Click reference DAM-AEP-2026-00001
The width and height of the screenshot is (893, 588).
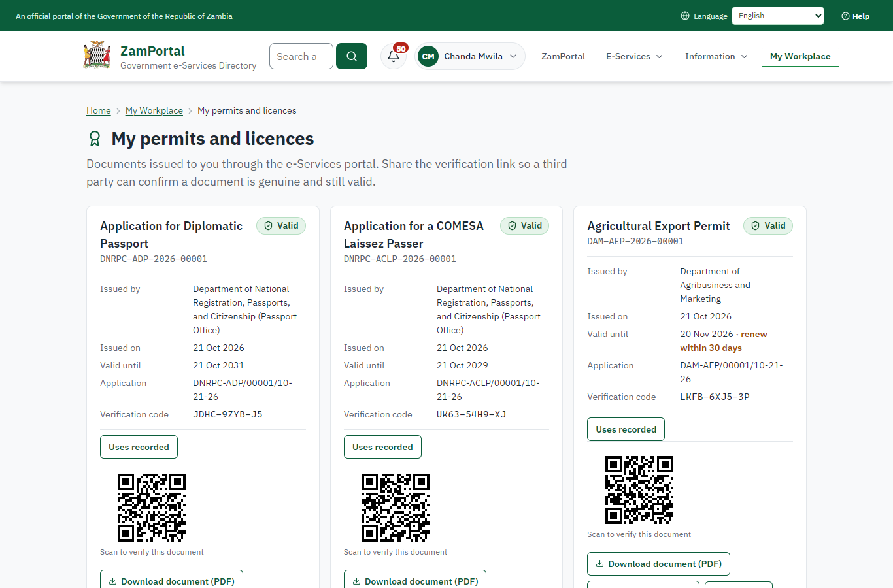(x=635, y=241)
